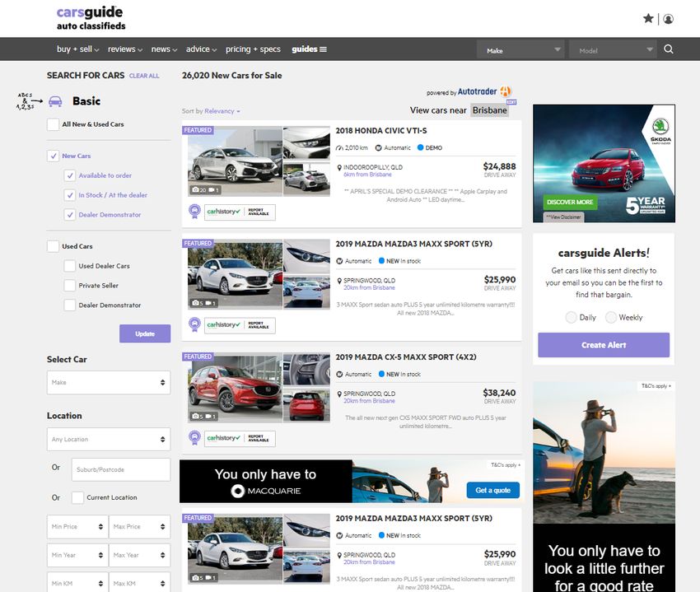Click the location pin for Indooroopilly, QLD
This screenshot has width=700, height=592.
[339, 168]
